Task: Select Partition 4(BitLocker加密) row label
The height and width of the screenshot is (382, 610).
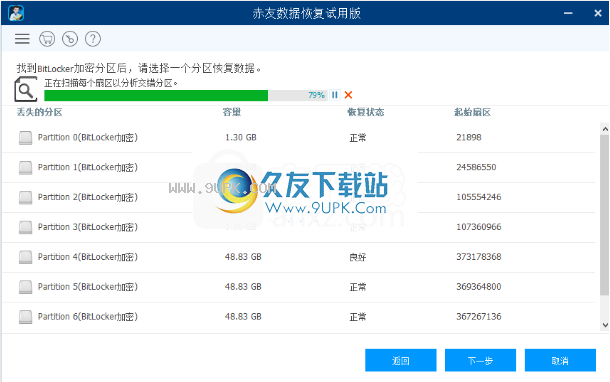Action: pos(88,257)
